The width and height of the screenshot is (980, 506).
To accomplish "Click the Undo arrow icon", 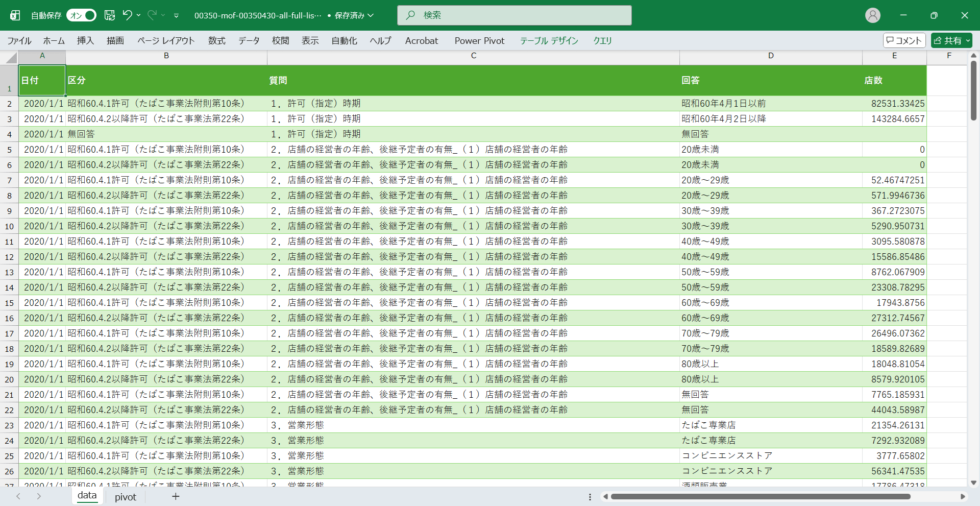I will coord(127,15).
